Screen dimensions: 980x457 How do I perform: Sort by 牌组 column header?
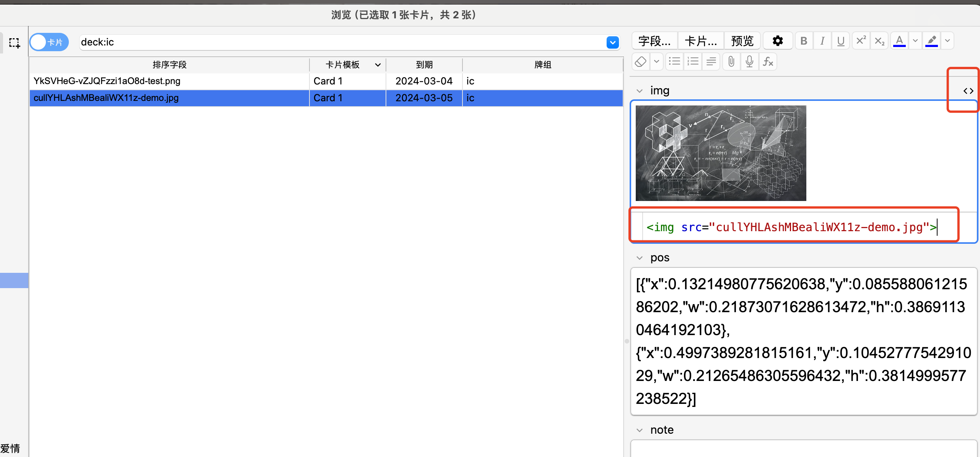(543, 65)
